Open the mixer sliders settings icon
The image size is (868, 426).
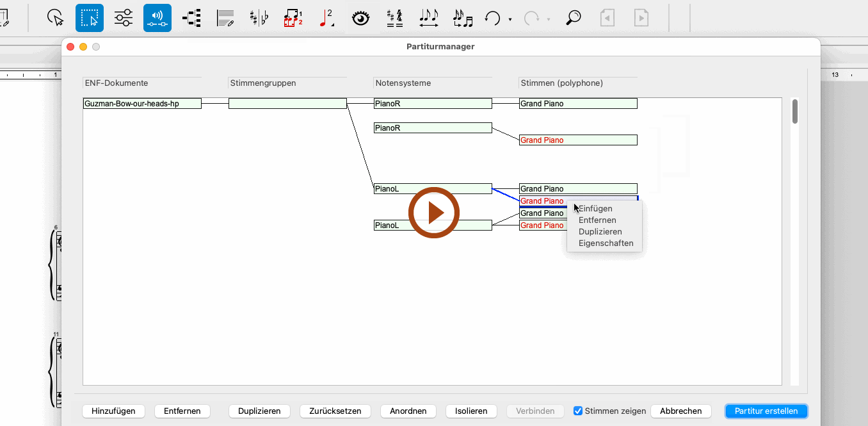pyautogui.click(x=124, y=18)
